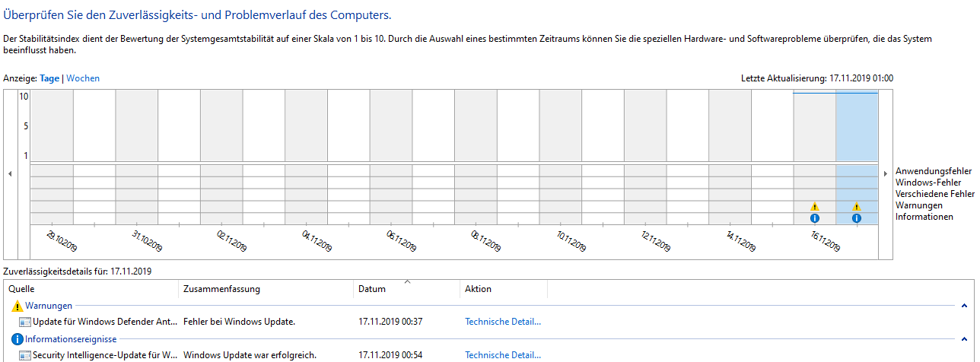Switch the view to Tage
This screenshot has width=980, height=362.
pyautogui.click(x=49, y=78)
